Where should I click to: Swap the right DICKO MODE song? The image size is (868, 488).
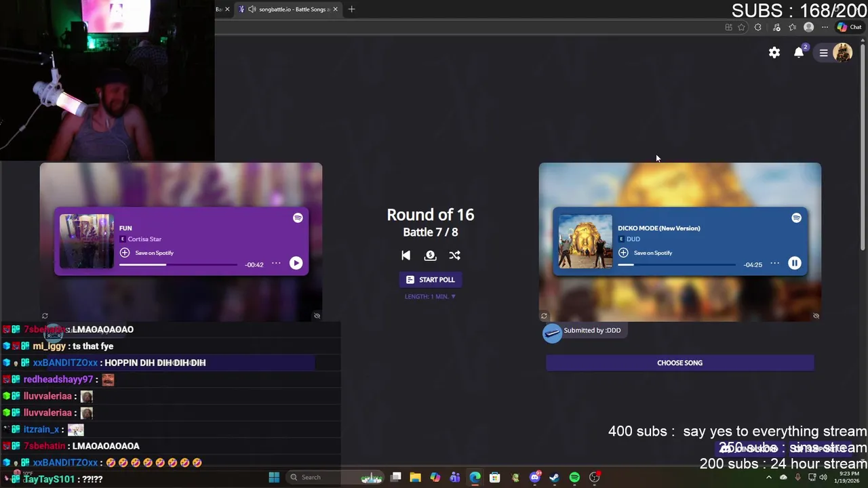tap(543, 316)
